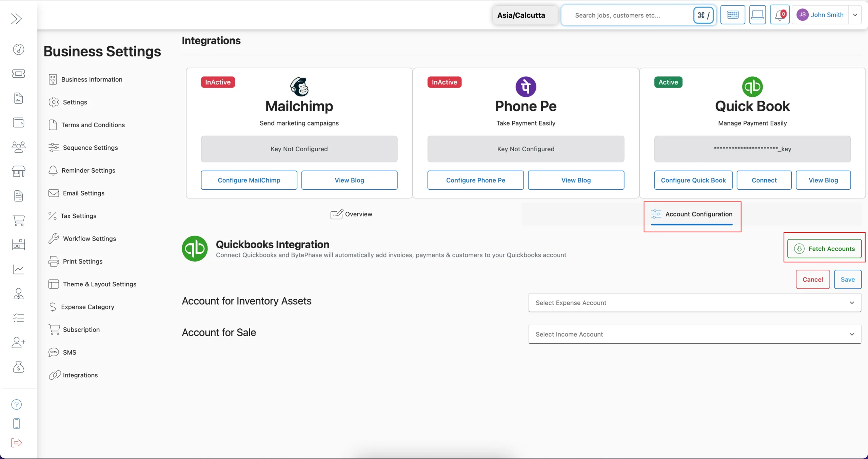Click the Mailchimp monkey logo

point(299,87)
